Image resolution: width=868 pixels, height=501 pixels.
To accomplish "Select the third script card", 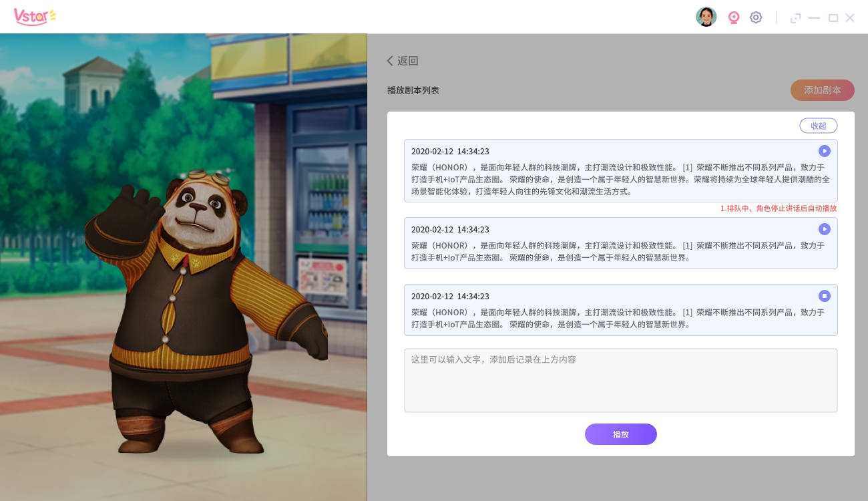I will click(x=621, y=310).
